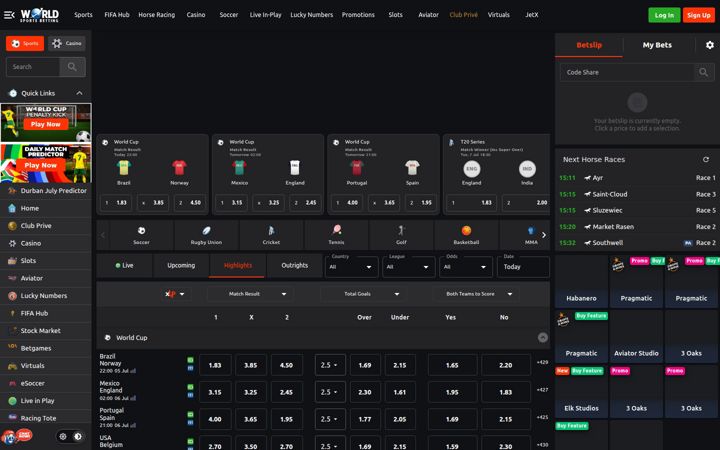The image size is (720, 450).
Task: Collapse Quick Links section
Action: click(79, 93)
